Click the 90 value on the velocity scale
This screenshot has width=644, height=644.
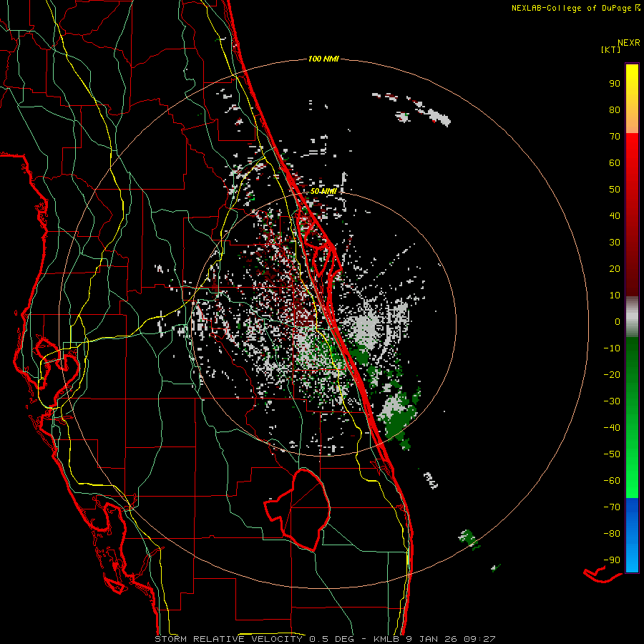pyautogui.click(x=615, y=84)
